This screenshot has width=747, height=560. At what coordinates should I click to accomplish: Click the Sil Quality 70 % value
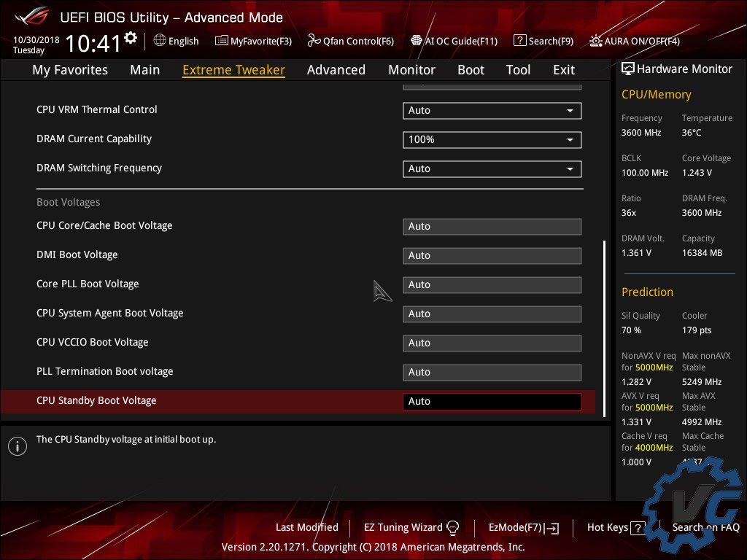tap(631, 330)
